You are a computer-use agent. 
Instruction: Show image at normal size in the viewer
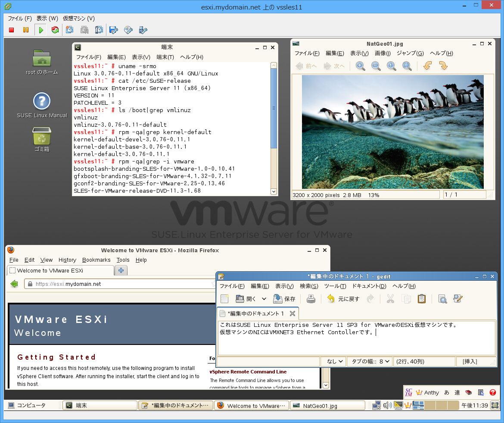click(391, 66)
